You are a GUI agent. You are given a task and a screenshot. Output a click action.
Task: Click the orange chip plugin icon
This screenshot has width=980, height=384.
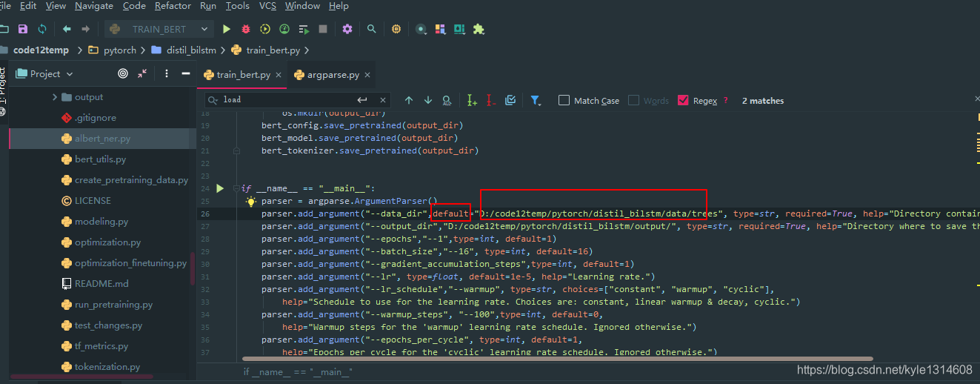(x=396, y=30)
